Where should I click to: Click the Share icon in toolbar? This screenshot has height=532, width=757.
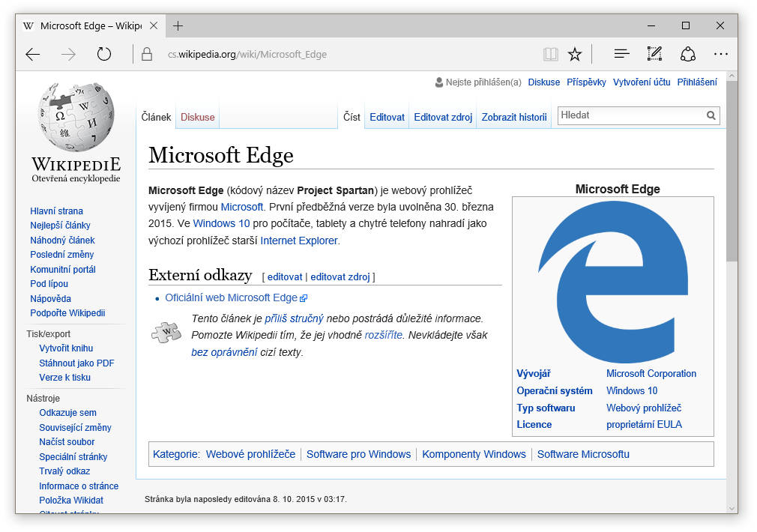click(x=688, y=54)
